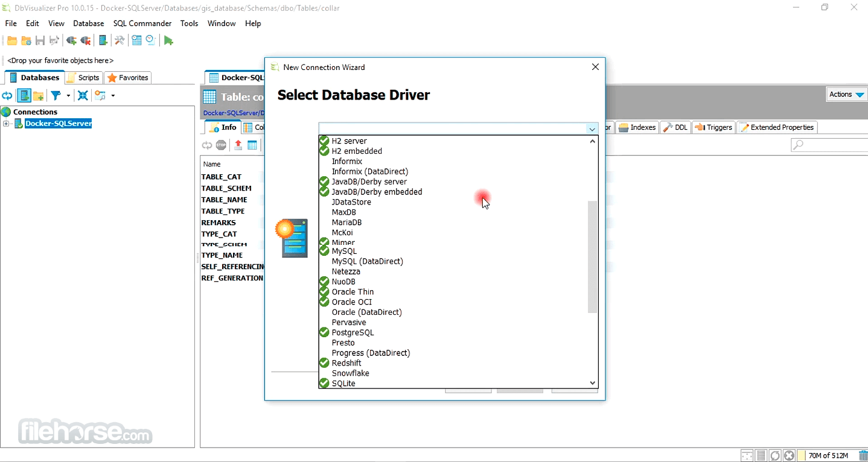
Task: Click the refresh circle icon in status bar
Action: (775, 455)
